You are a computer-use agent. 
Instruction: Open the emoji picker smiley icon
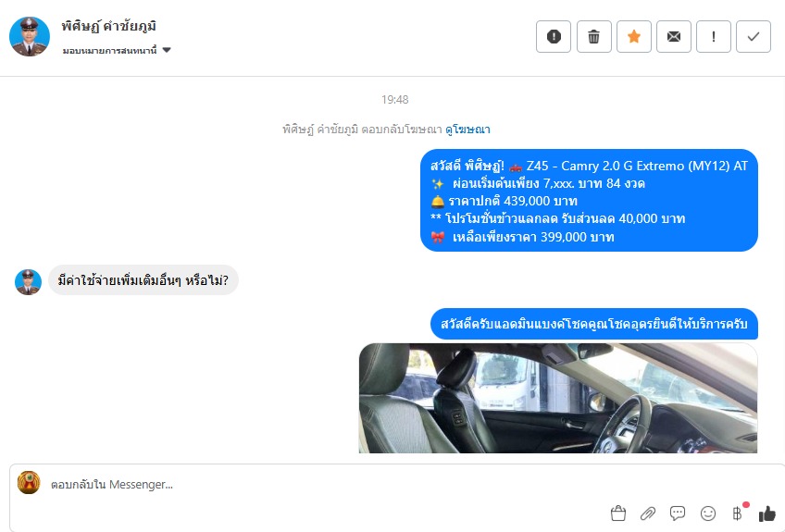click(708, 513)
